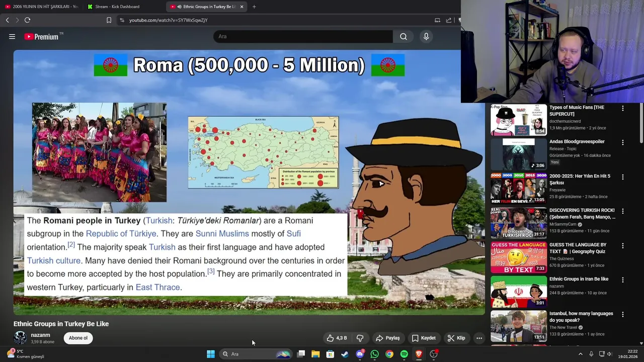
Task: Click docthemusicnerd channel name
Action: pos(565,121)
